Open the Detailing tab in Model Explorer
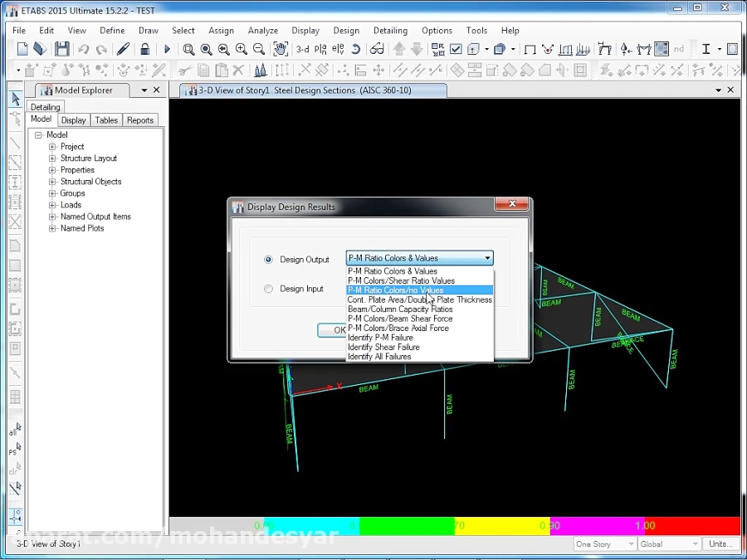This screenshot has height=560, width=747. tap(45, 107)
